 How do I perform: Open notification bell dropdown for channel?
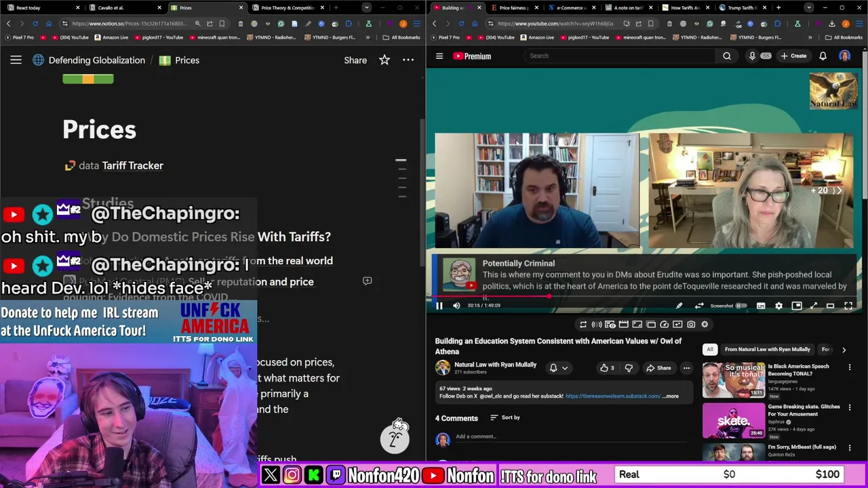click(558, 368)
